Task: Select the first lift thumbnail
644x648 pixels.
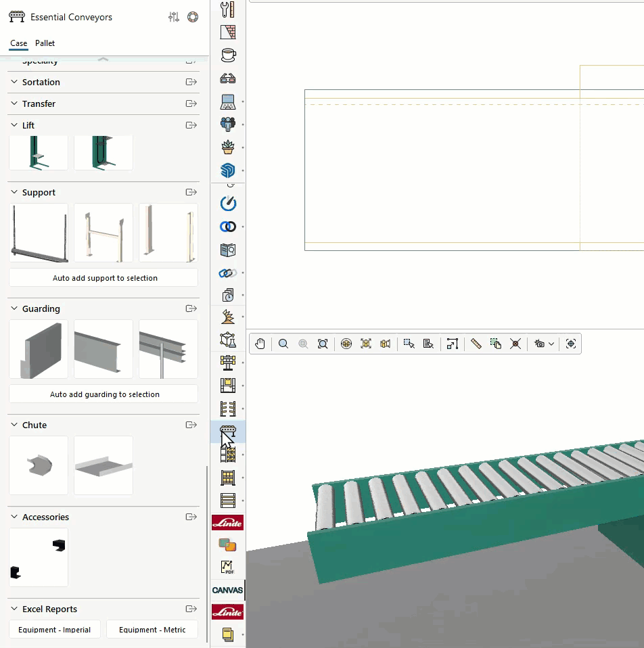Action: 39,153
